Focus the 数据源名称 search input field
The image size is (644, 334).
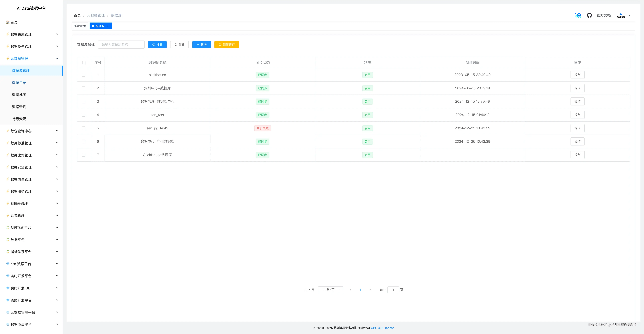click(121, 45)
